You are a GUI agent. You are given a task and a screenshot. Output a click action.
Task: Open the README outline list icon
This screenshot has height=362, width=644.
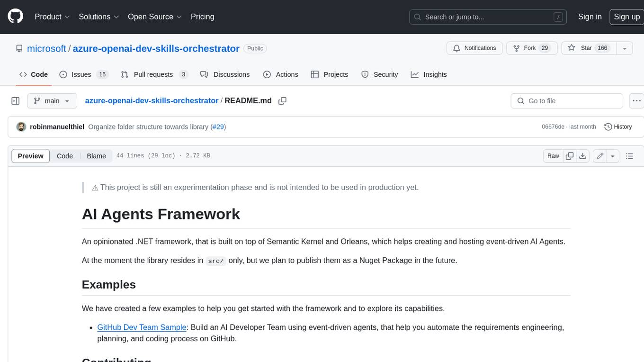[x=629, y=156]
